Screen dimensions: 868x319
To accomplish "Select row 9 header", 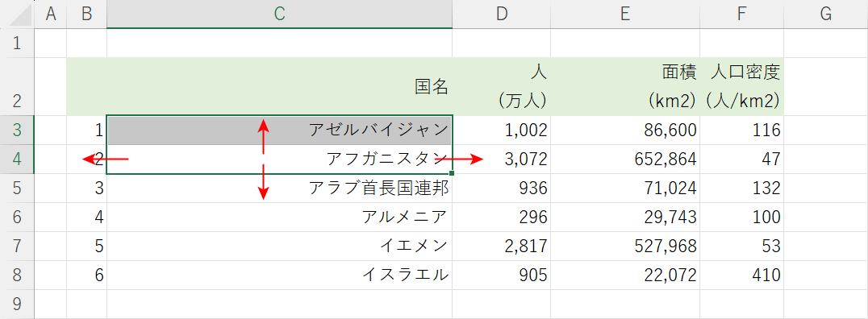I will (x=17, y=304).
